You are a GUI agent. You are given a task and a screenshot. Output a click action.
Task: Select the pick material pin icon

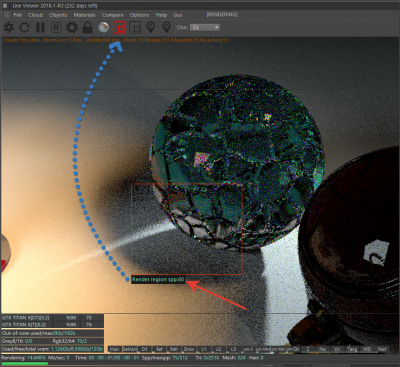point(166,27)
